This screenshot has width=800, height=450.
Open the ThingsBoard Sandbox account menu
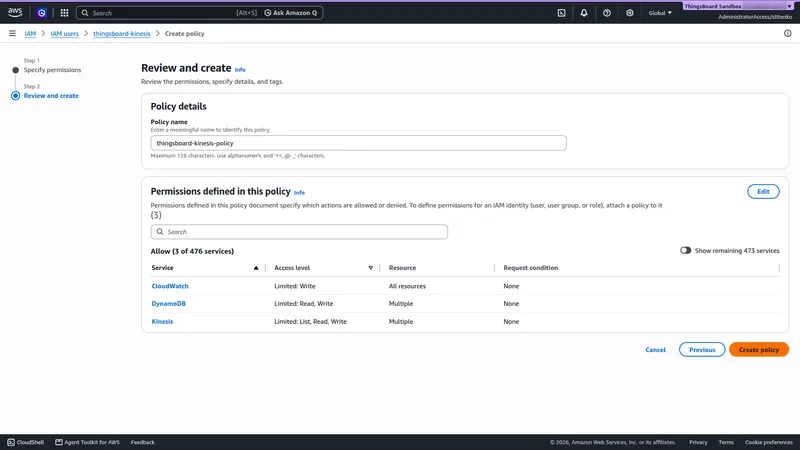(x=738, y=6)
